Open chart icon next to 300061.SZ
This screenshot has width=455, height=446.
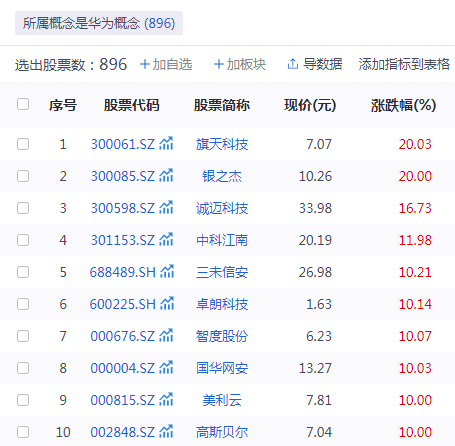tap(166, 144)
